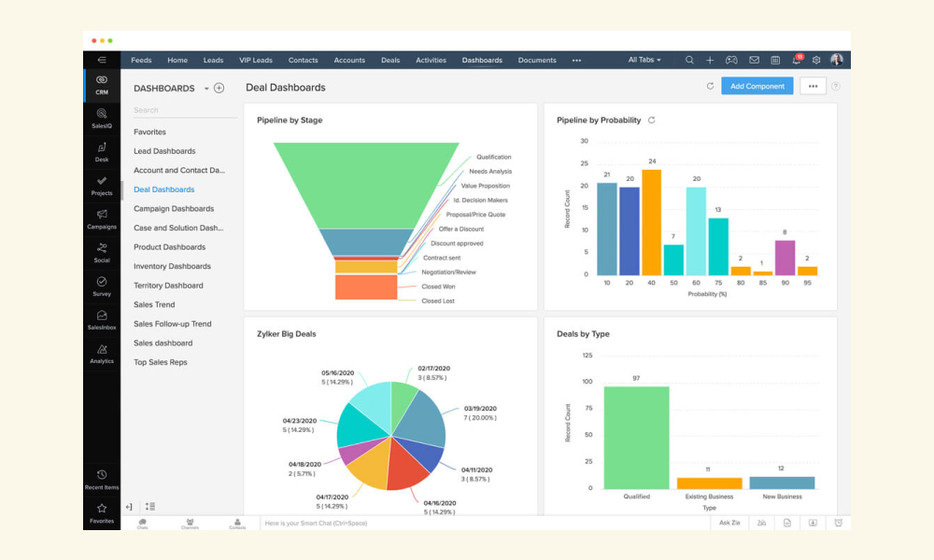This screenshot has height=560, width=934.
Task: Open the Social app icon
Action: 102,253
